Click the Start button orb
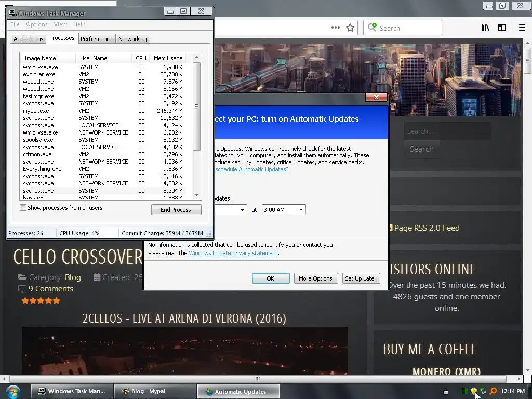Screen dimensions: 532x399 12,392
